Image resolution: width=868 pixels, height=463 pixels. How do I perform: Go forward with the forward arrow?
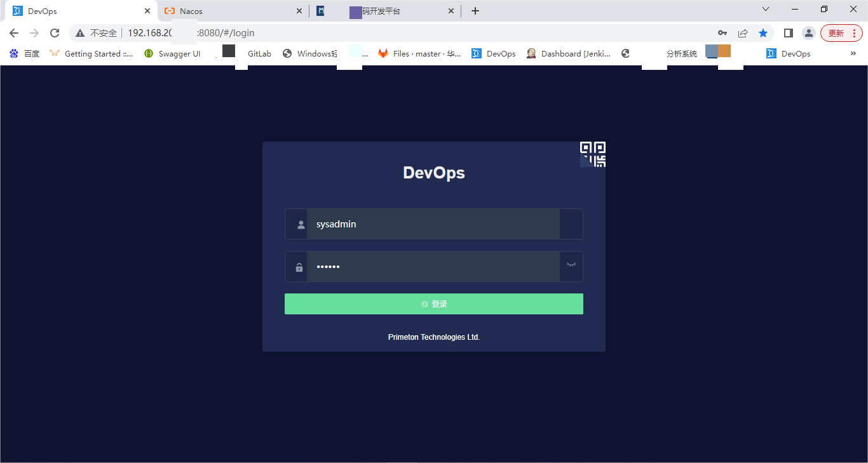pos(34,33)
